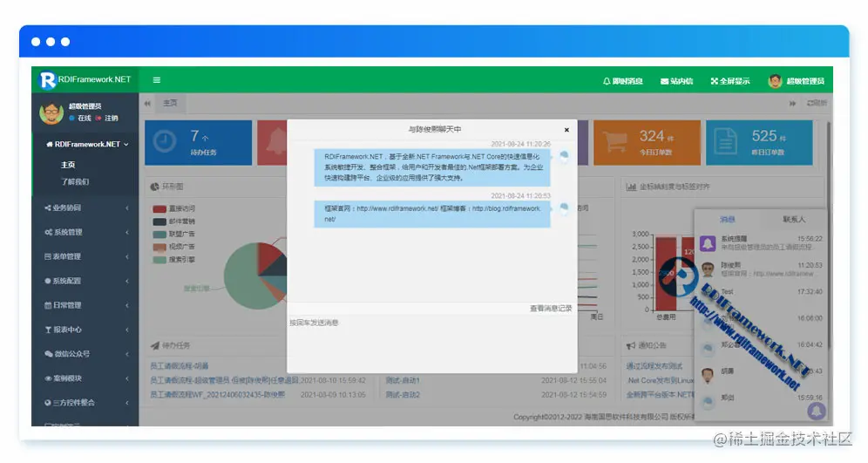This screenshot has height=463, width=868.
Task: Click the clock icon on 待办任务 card
Action: coord(165,142)
